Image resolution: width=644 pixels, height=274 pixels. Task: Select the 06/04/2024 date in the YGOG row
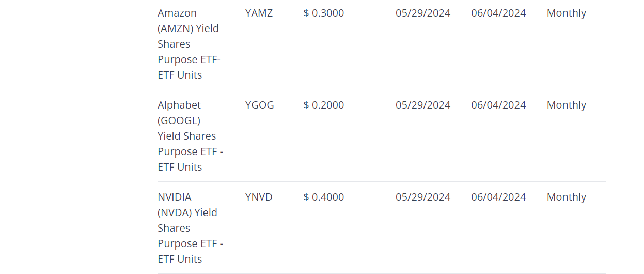point(498,105)
